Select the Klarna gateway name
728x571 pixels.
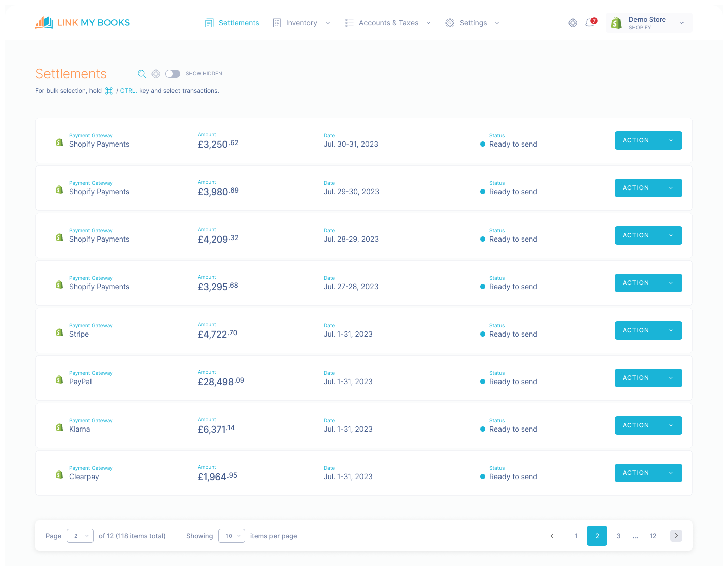(x=80, y=429)
